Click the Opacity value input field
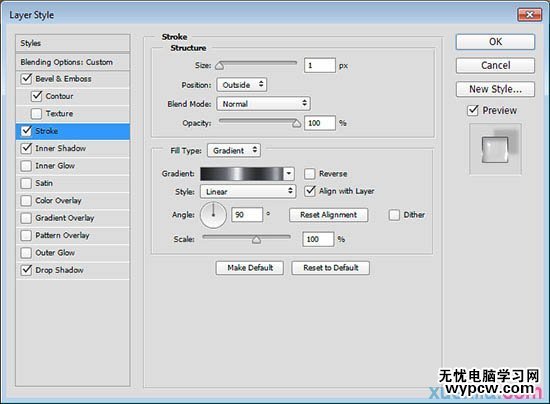The height and width of the screenshot is (404, 550). (320, 123)
